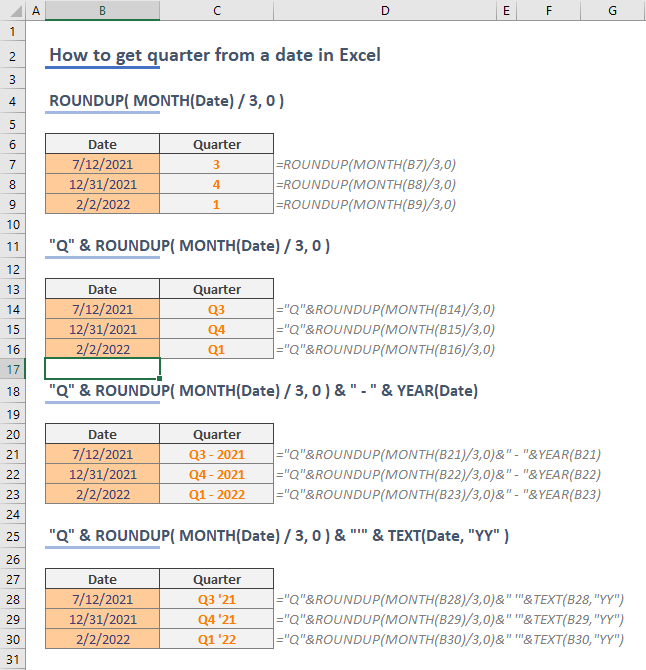Click heading ending with 'TEXT(Date, "YY" )'
Screen dimensions: 646x670
coord(279,535)
